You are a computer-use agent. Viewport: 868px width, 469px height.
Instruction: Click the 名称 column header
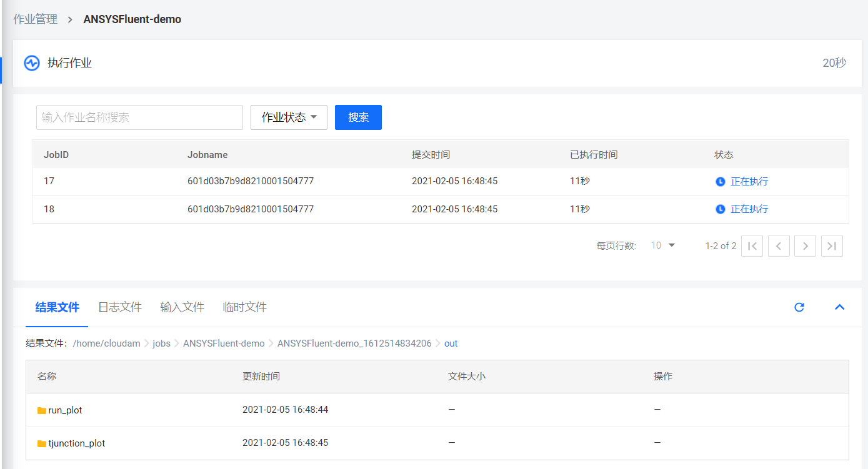(x=47, y=377)
